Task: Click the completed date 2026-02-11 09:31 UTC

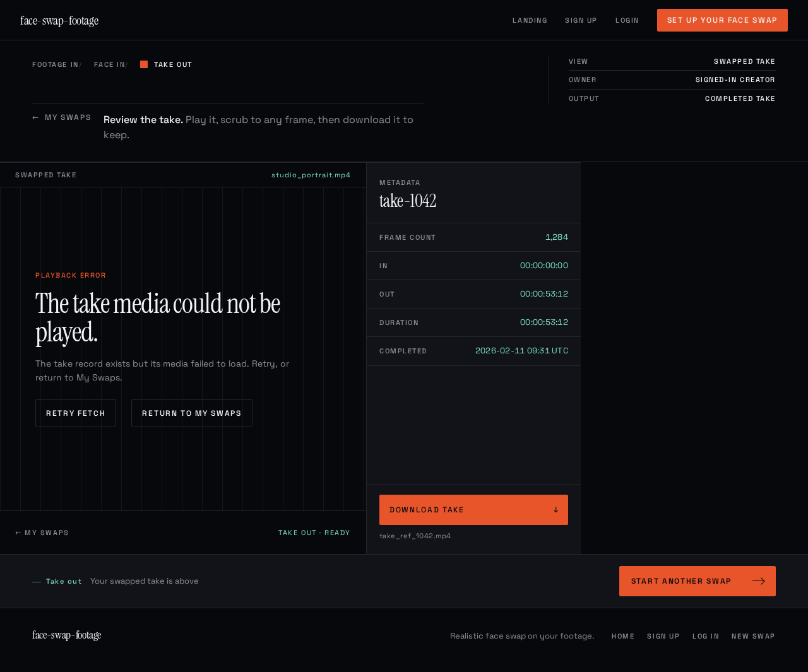Action: 522,351
